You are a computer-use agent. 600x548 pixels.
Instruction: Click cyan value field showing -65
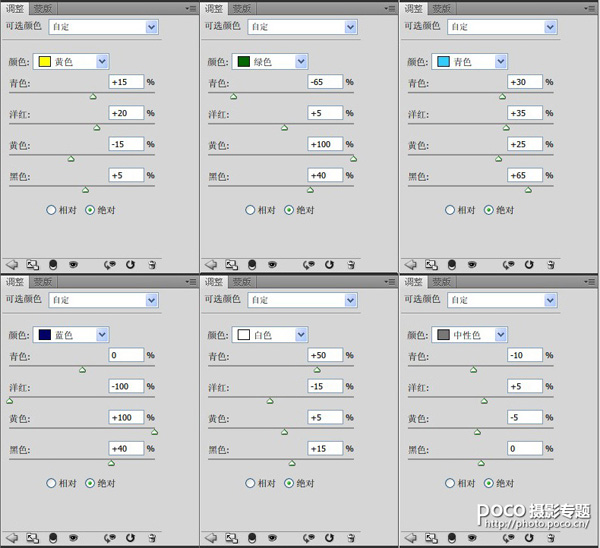(325, 82)
